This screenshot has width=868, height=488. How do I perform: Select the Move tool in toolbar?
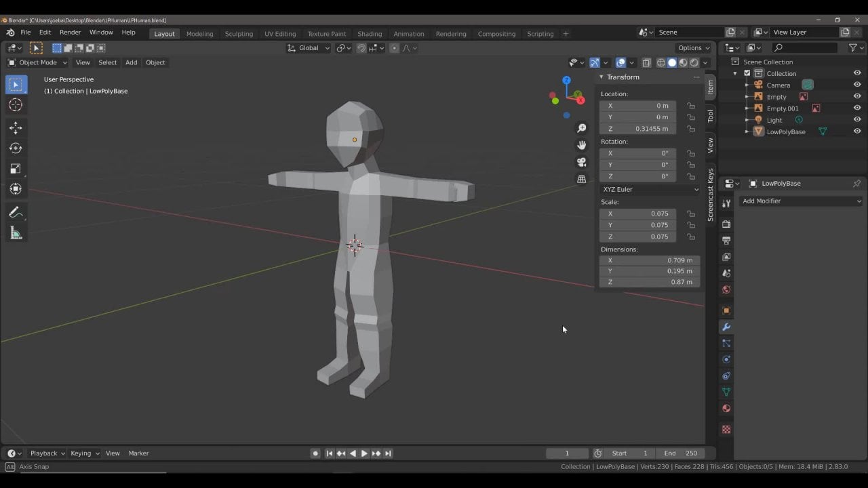point(16,128)
